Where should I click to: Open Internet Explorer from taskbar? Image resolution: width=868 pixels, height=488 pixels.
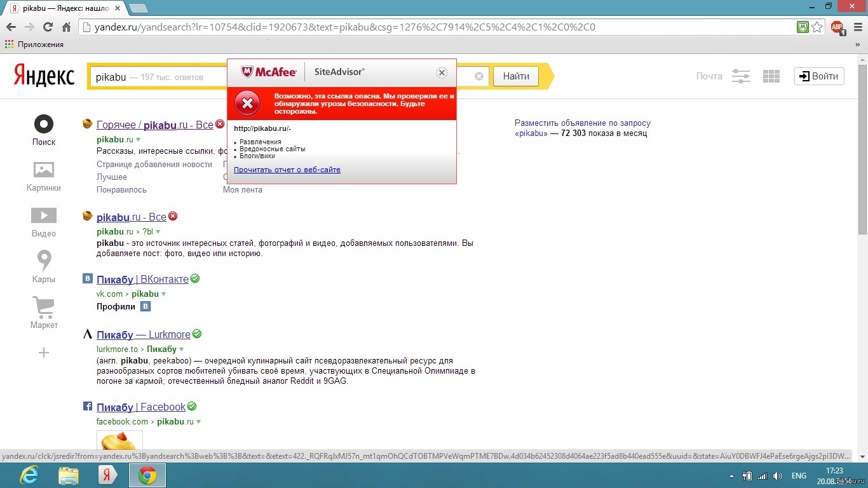[29, 475]
